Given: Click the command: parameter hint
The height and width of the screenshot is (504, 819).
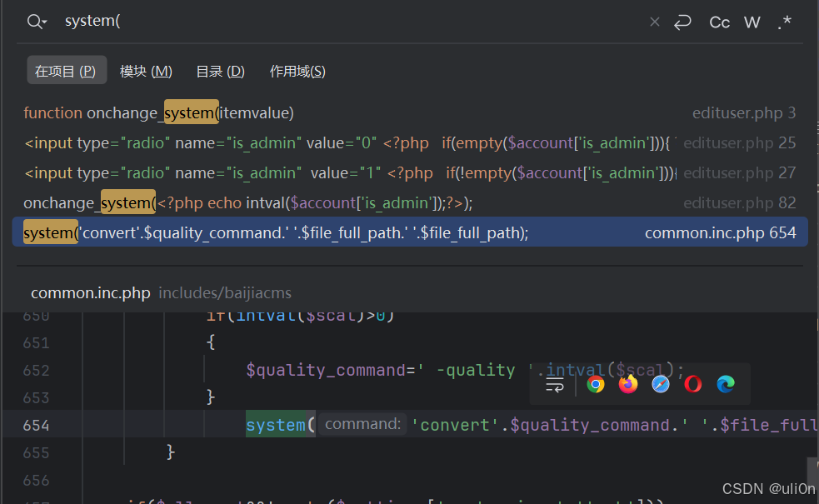Looking at the screenshot, I should coord(362,424).
